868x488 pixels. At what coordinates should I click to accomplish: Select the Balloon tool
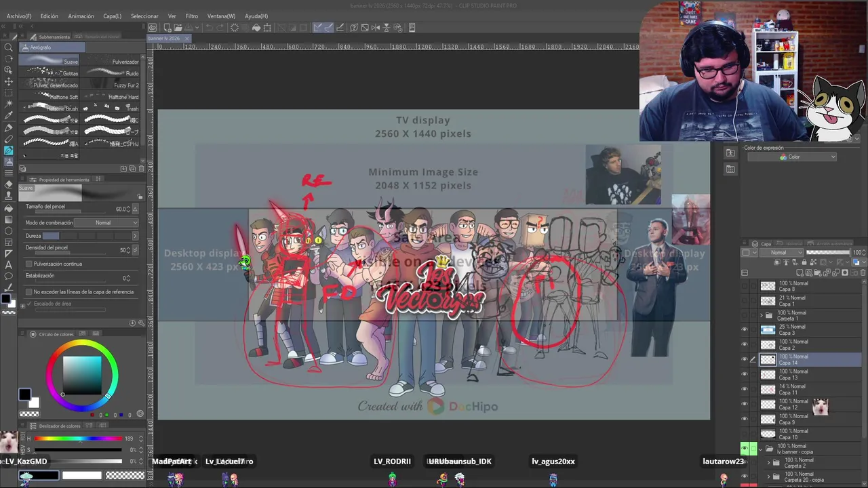tap(9, 277)
